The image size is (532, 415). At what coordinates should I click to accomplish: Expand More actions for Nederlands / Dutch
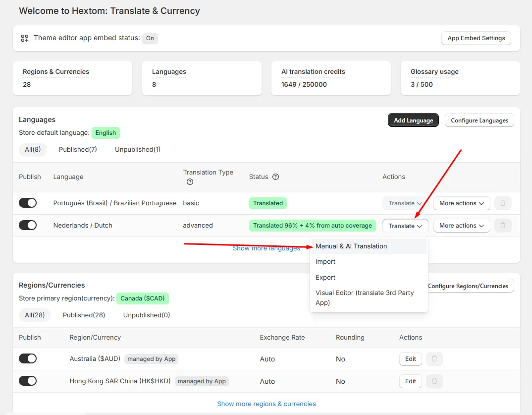(x=462, y=226)
